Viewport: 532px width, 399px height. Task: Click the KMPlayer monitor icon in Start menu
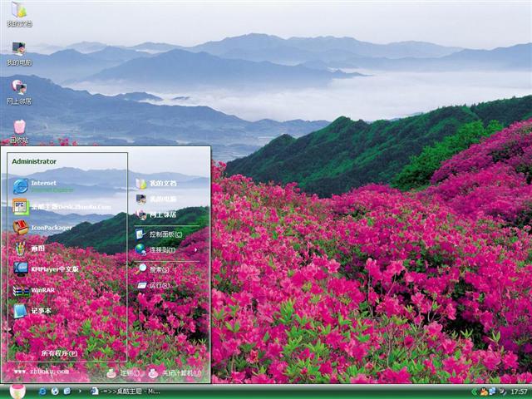(21, 269)
